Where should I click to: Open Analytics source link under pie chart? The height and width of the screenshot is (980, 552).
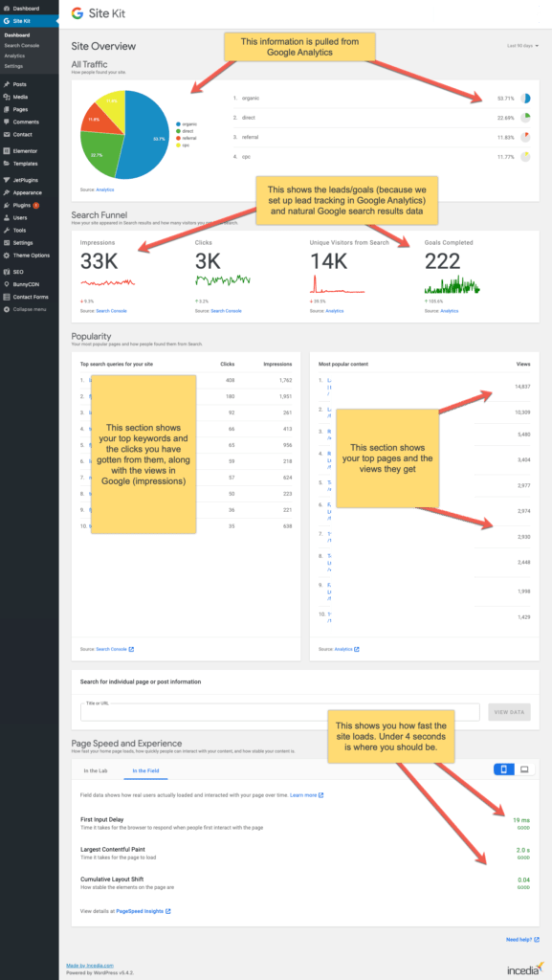[x=105, y=189]
